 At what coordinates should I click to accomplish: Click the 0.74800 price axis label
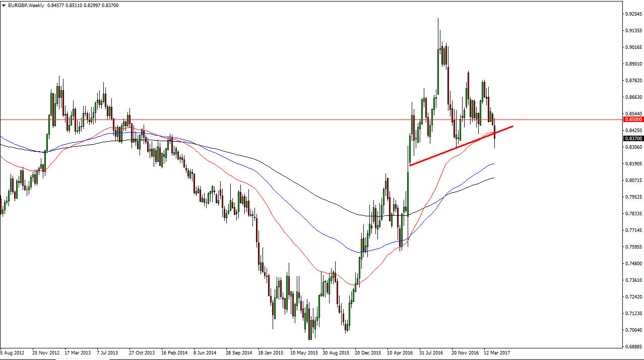(x=633, y=263)
